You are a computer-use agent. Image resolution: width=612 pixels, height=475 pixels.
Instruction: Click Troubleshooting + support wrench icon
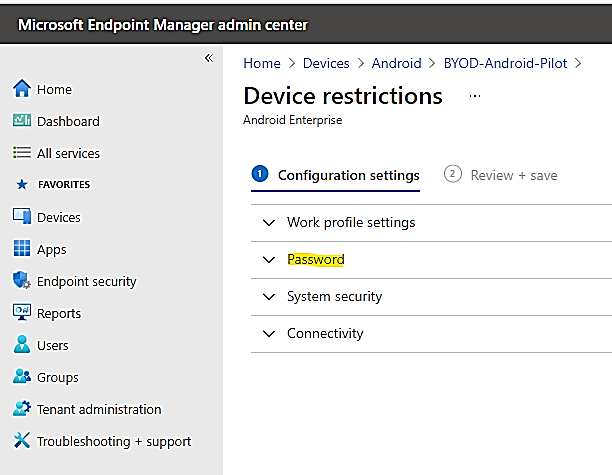pos(22,441)
